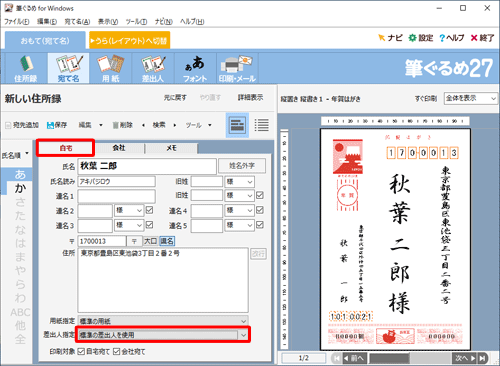Image resolution: width=500 pixels, height=366 pixels.
Task: Toggle 連名4 print checkbox
Action: [x=260, y=210]
